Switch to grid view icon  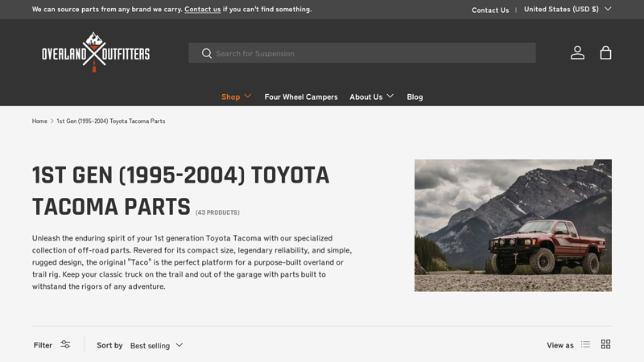coord(605,344)
